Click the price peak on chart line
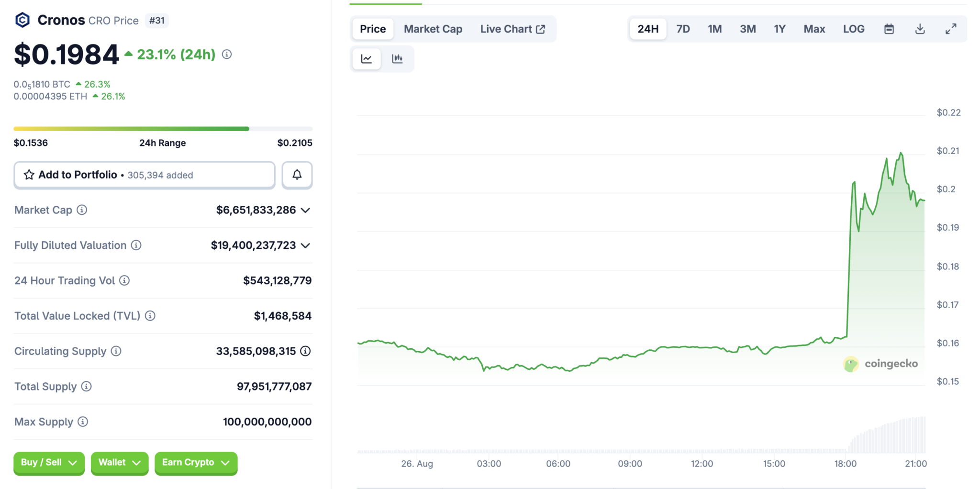The image size is (980, 489). [901, 154]
